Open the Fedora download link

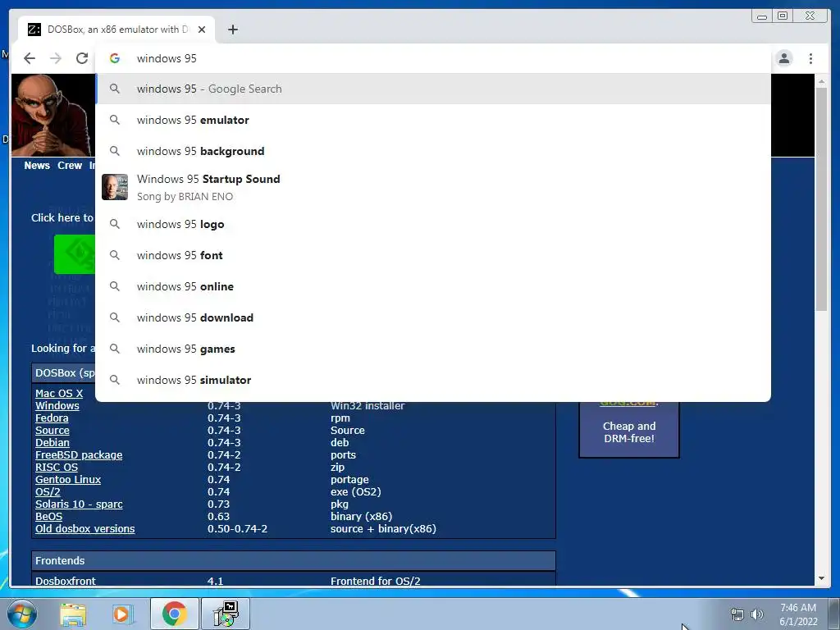52,418
